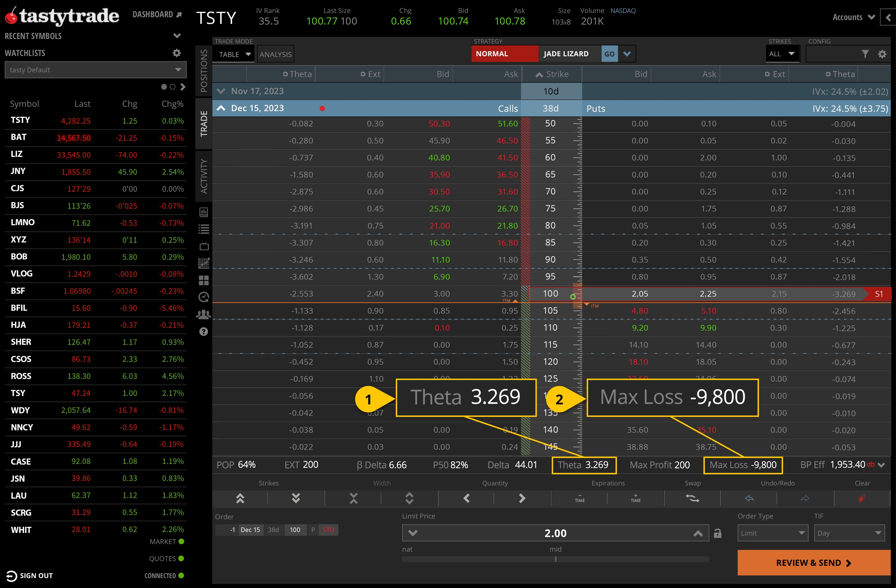Toggle STO on the order leg
This screenshot has height=588, width=896.
[x=328, y=530]
